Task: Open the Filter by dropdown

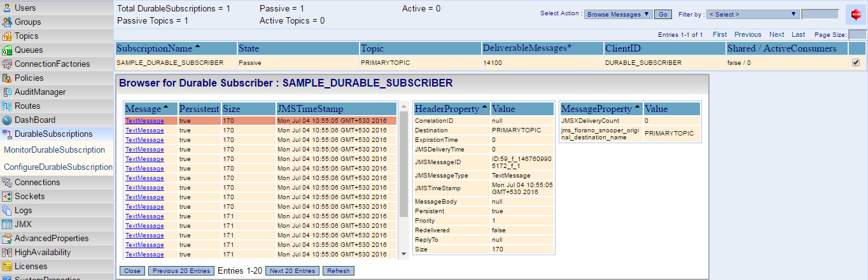Action: click(x=752, y=14)
